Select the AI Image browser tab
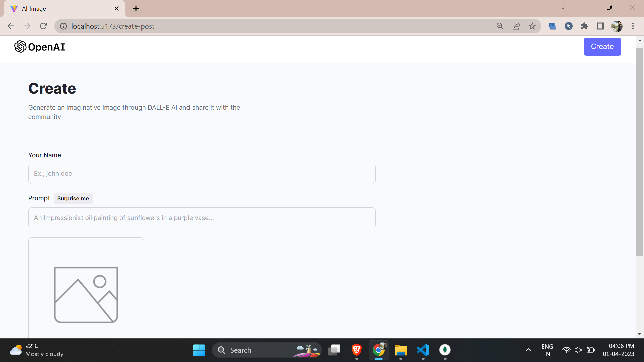This screenshot has height=362, width=644. [60, 9]
